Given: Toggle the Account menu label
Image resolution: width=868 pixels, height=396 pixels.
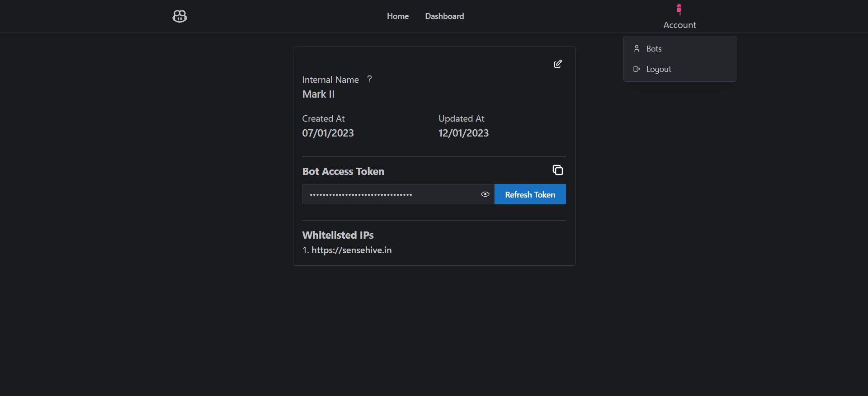Looking at the screenshot, I should [x=679, y=25].
